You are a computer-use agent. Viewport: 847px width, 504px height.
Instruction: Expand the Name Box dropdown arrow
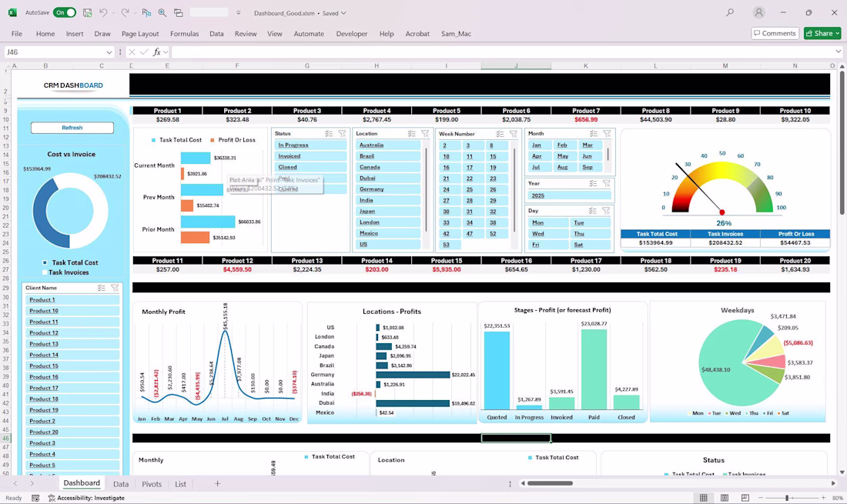tap(109, 52)
